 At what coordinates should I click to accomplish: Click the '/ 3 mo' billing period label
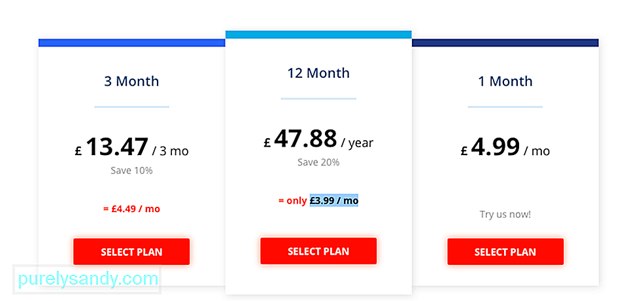[170, 151]
